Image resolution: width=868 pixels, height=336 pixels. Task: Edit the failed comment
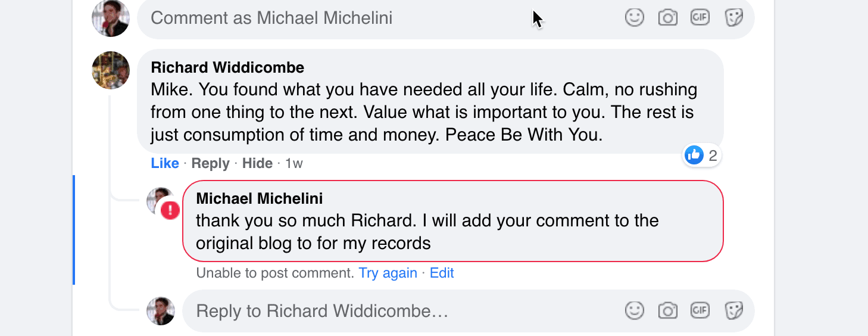click(442, 273)
